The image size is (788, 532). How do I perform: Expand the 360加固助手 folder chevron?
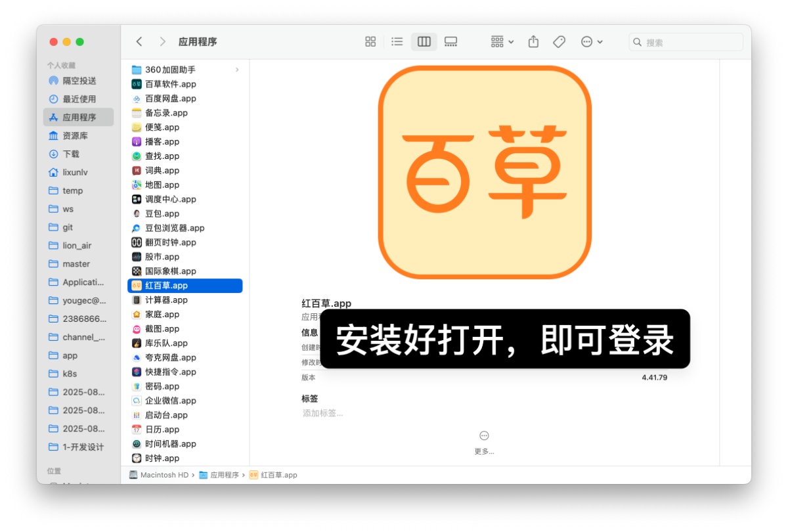coord(237,70)
